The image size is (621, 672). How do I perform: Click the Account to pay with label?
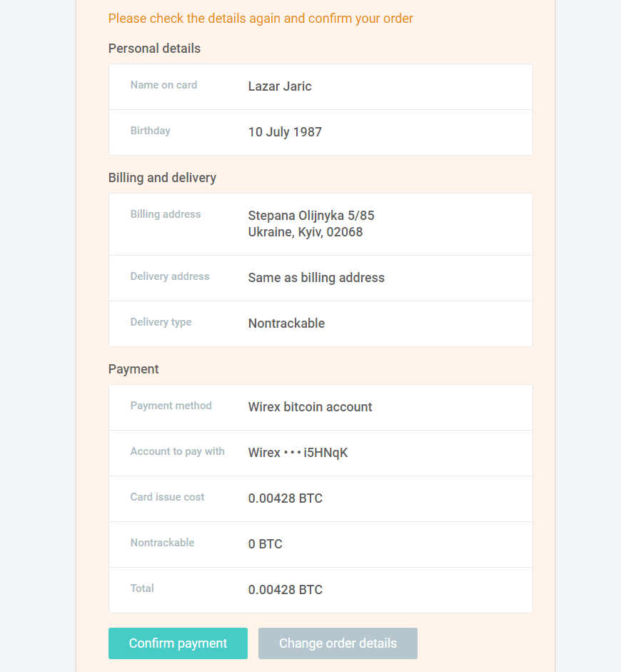pos(177,451)
